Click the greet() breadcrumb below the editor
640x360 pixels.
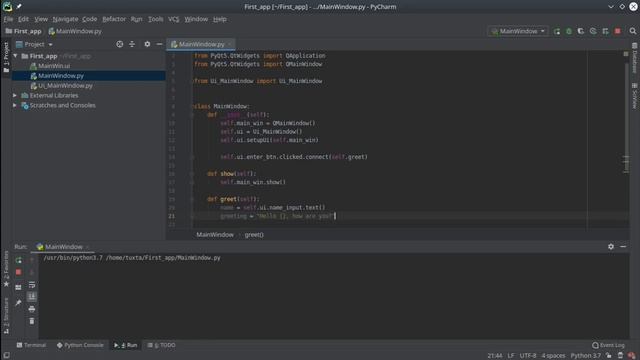click(x=254, y=235)
